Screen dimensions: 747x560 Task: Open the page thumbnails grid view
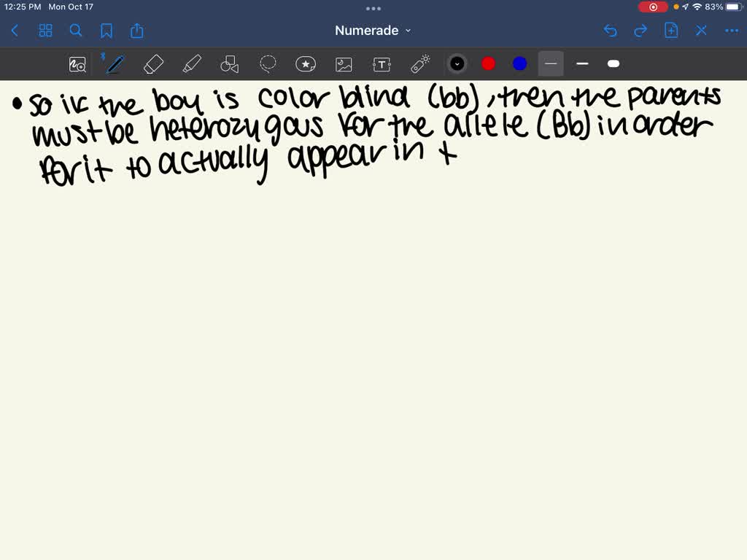point(45,31)
